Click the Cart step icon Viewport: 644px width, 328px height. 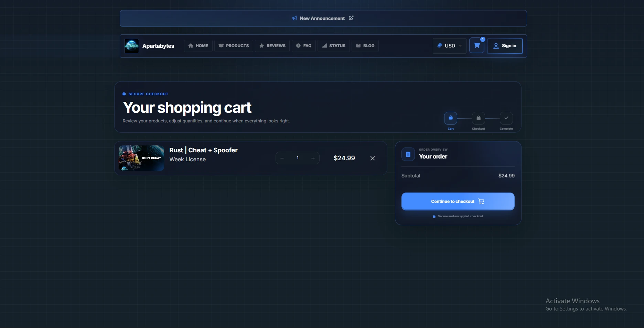pyautogui.click(x=451, y=118)
